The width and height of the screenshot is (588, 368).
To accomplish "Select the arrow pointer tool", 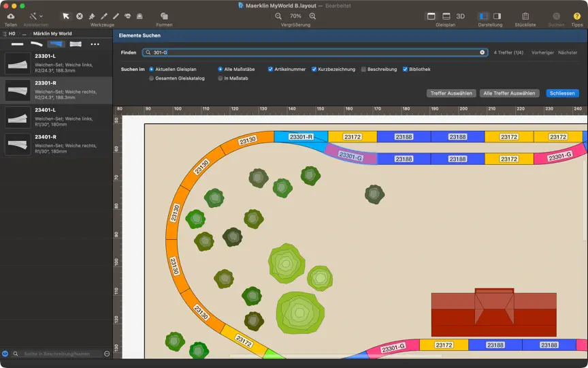I will (66, 16).
